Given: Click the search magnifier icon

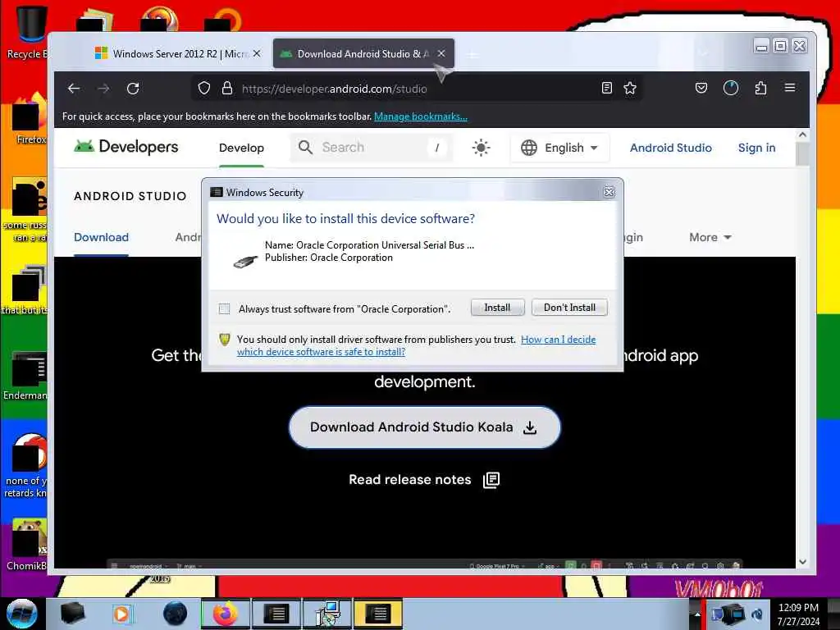Looking at the screenshot, I should pyautogui.click(x=305, y=148).
